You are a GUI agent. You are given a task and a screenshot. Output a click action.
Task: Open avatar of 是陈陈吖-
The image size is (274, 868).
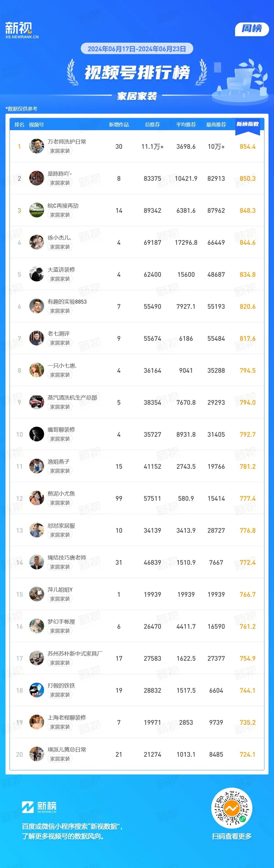36,178
